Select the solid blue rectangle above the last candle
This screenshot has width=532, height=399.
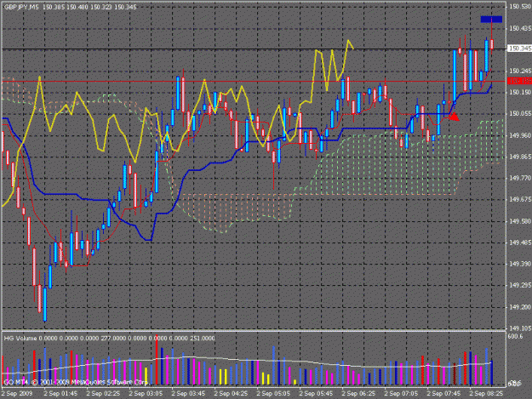491,20
